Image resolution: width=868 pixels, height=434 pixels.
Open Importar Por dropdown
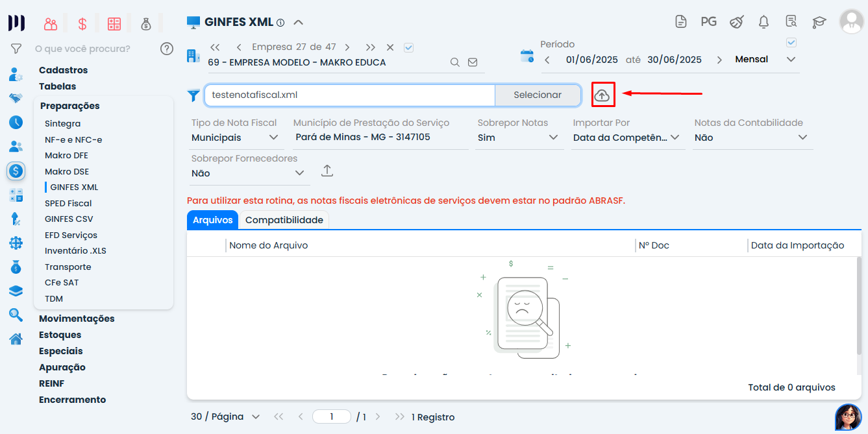tap(627, 138)
